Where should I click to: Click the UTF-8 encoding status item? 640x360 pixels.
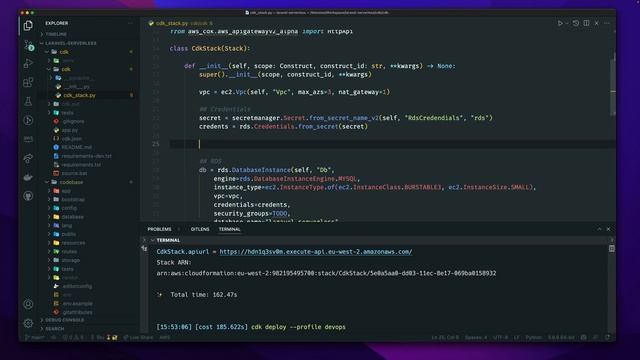(x=500, y=338)
